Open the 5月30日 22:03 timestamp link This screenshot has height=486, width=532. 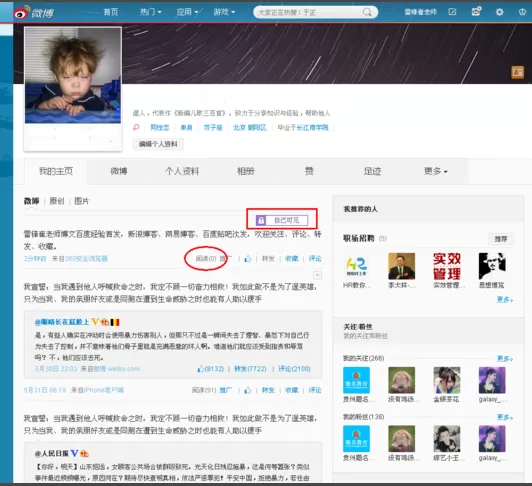56,369
